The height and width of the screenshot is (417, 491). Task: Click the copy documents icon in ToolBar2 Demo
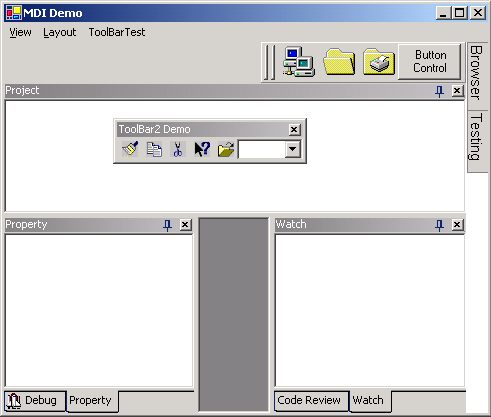(x=154, y=149)
